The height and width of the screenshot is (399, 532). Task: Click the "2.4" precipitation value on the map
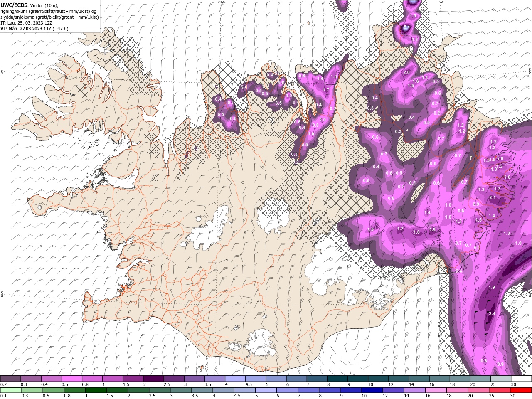(492, 313)
